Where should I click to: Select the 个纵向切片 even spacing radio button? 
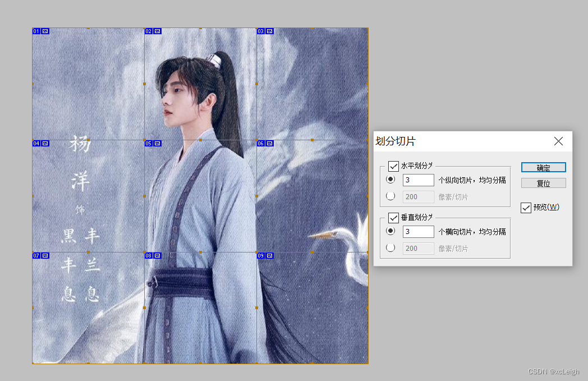coord(391,180)
